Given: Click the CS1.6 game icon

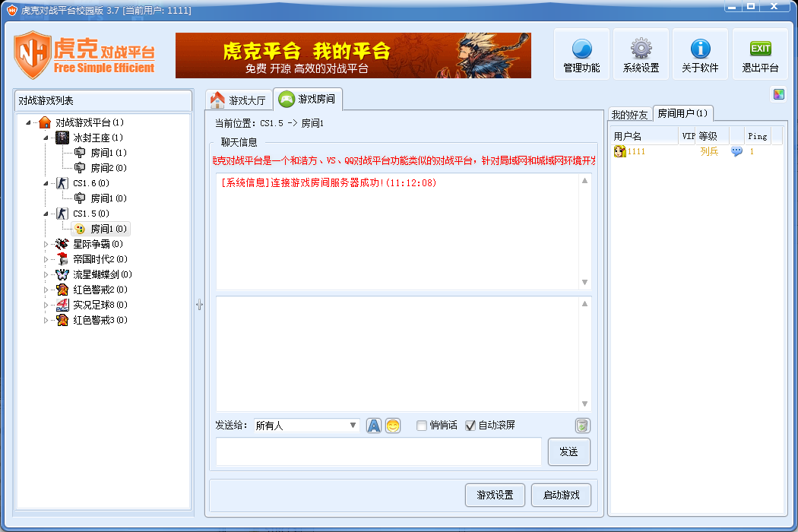Looking at the screenshot, I should coord(62,183).
